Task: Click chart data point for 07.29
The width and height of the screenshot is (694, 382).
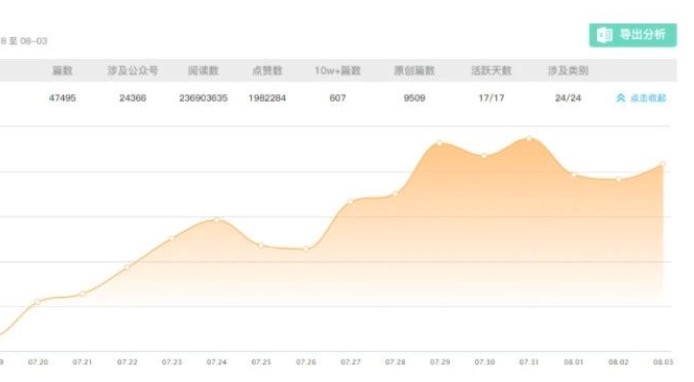Action: (x=440, y=143)
